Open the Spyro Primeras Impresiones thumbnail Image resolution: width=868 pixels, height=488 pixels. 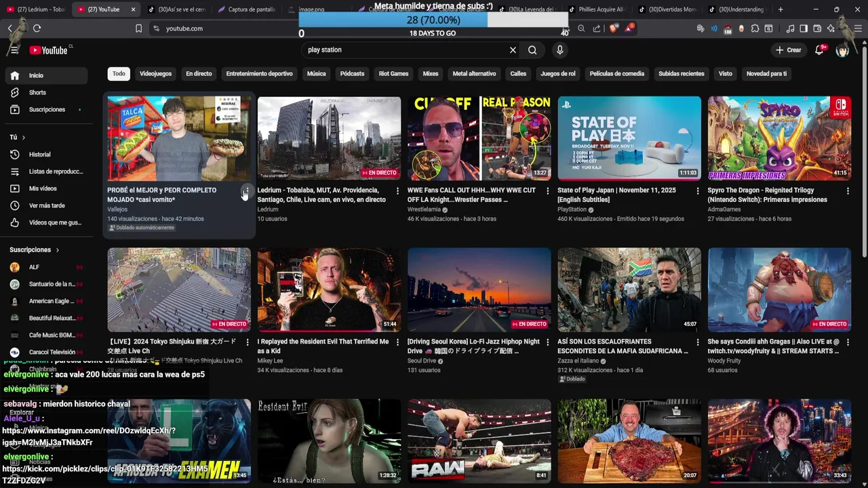[x=779, y=138]
